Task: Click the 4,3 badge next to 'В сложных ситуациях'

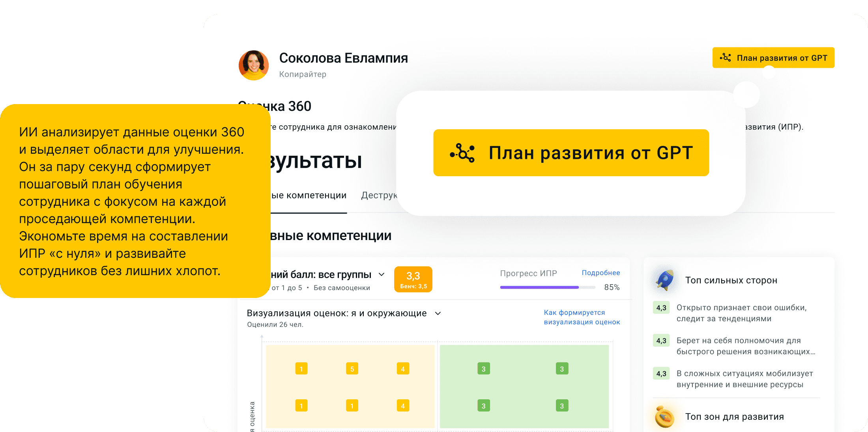Action: point(661,373)
